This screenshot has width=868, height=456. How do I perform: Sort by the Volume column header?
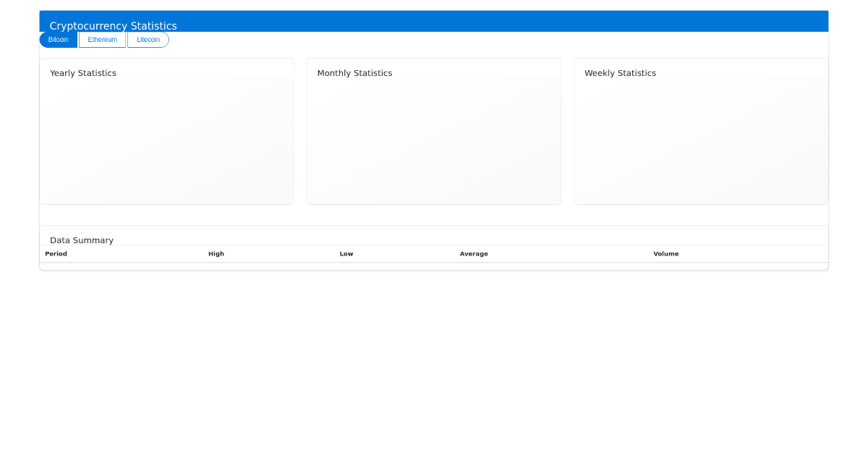click(666, 253)
